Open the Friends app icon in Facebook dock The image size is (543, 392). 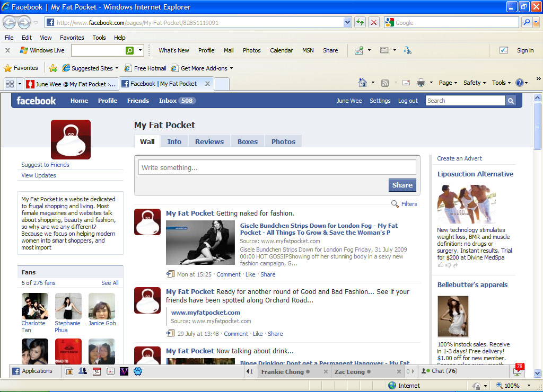coord(83,371)
